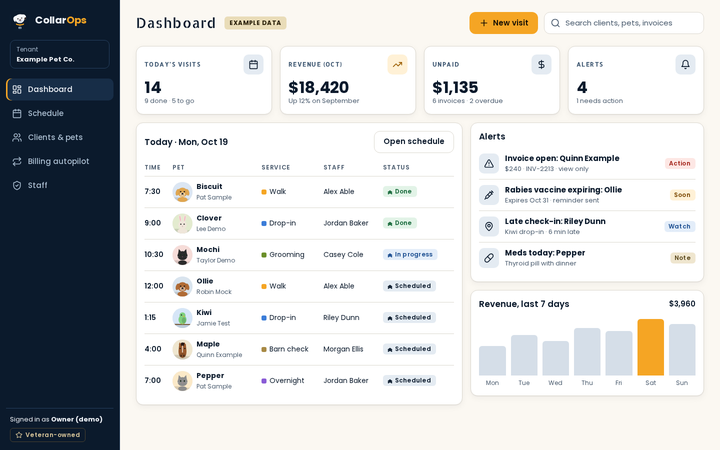Click the people icon beside Clients & pets
This screenshot has width=720, height=450.
coord(17,137)
